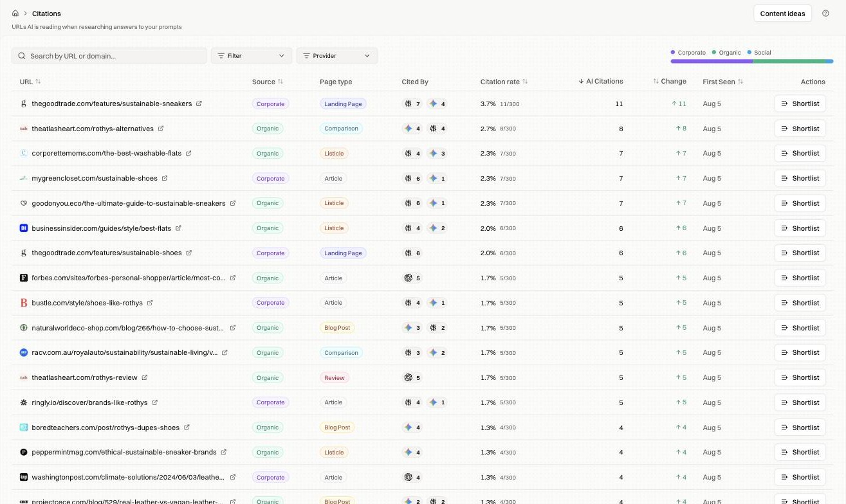The height and width of the screenshot is (504, 846).
Task: Open boredteachers rothys-dupes external link icon
Action: (x=187, y=428)
